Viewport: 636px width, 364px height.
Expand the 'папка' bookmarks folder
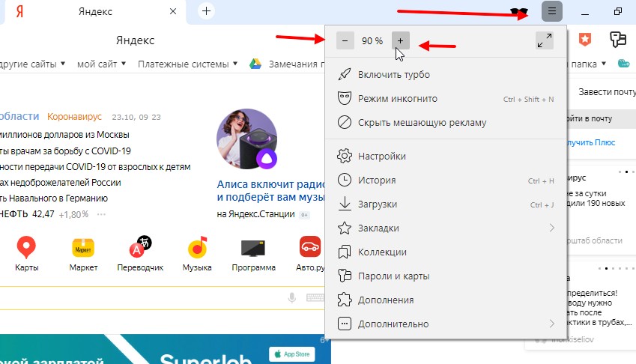click(x=588, y=64)
